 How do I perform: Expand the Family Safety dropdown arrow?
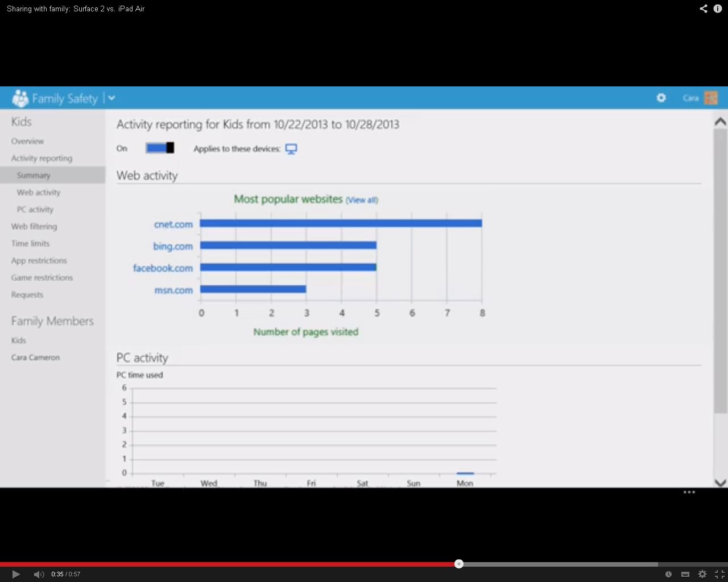point(111,98)
